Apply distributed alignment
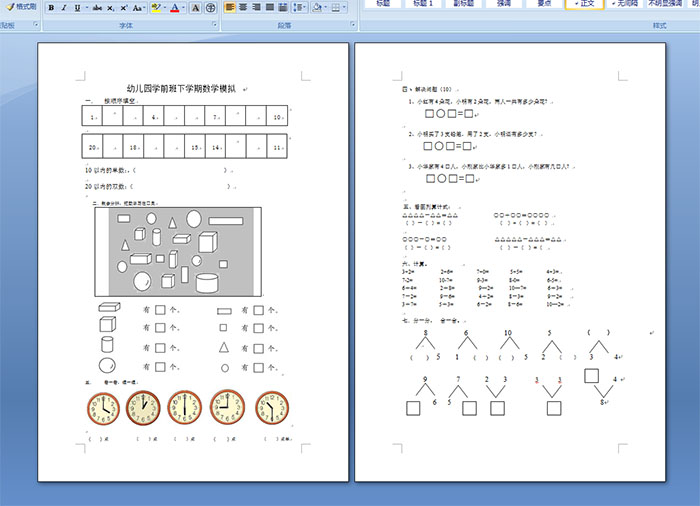 283,7
